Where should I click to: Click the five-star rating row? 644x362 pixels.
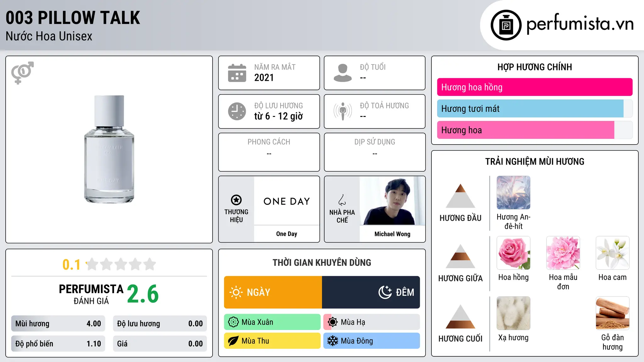pyautogui.click(x=121, y=264)
